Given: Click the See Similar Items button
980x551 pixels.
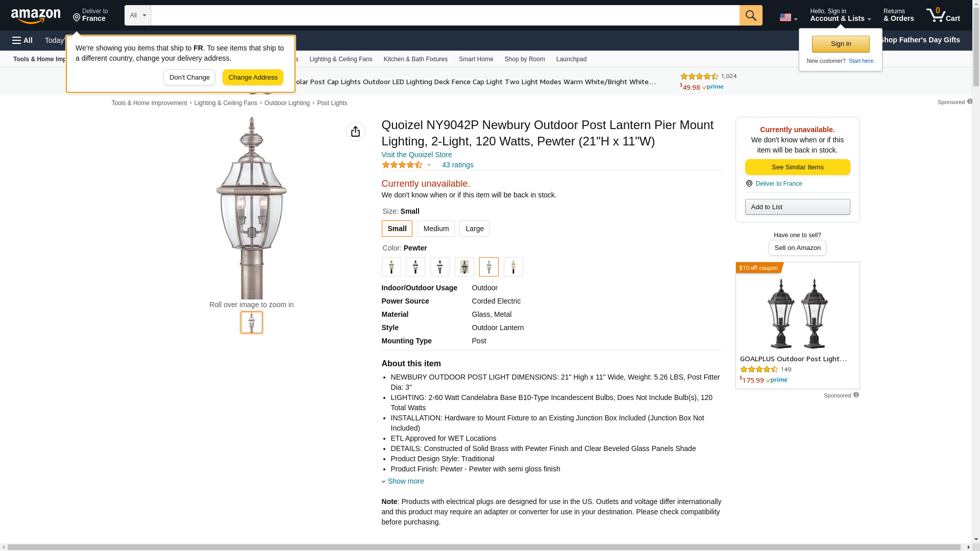Looking at the screenshot, I should tap(798, 167).
